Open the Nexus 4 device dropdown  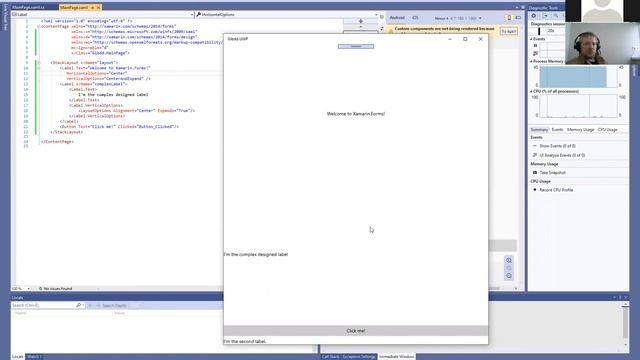pyautogui.click(x=458, y=18)
